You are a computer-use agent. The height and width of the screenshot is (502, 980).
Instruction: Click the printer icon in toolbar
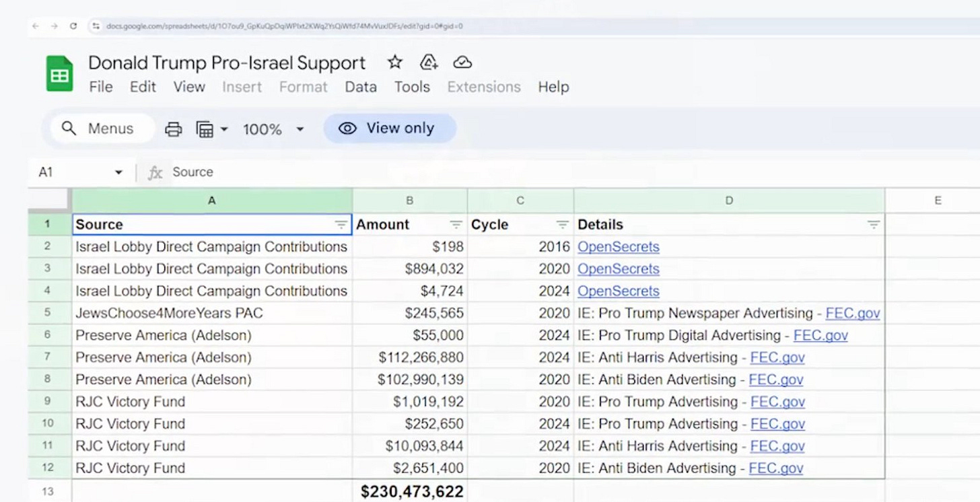click(x=174, y=129)
